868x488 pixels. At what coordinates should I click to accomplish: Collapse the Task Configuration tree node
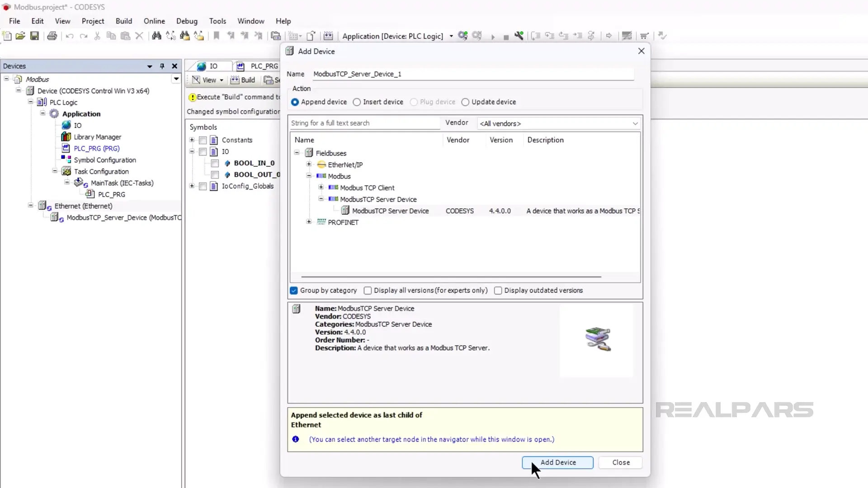click(x=55, y=171)
